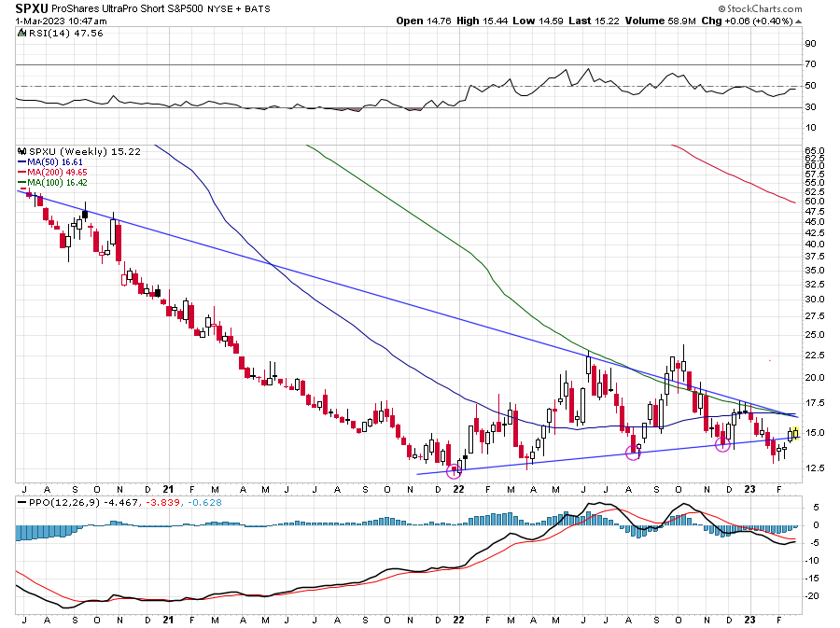Click the Chg +0.06 (+0.40%) value

click(x=747, y=21)
